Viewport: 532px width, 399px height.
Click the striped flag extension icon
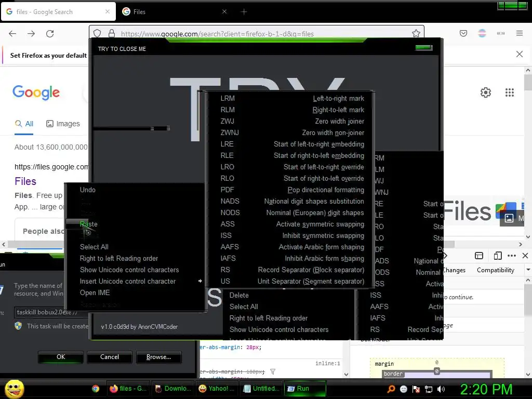pos(482,33)
